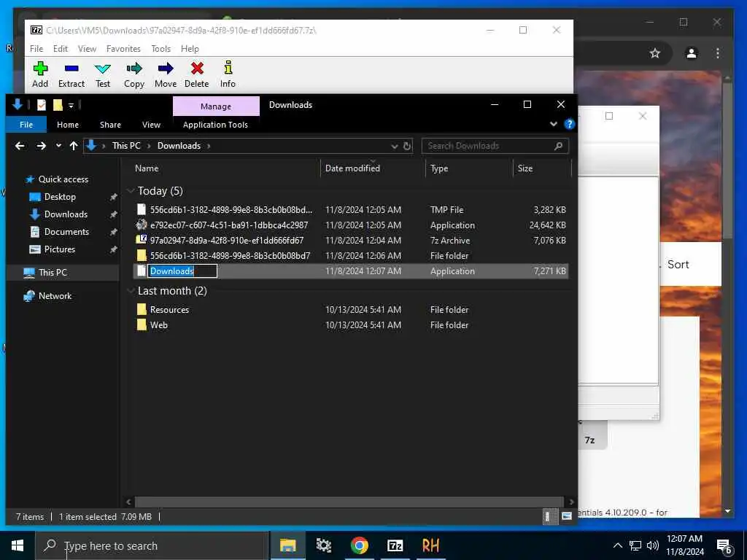
Task: Select the Resources folder
Action: 351,309
